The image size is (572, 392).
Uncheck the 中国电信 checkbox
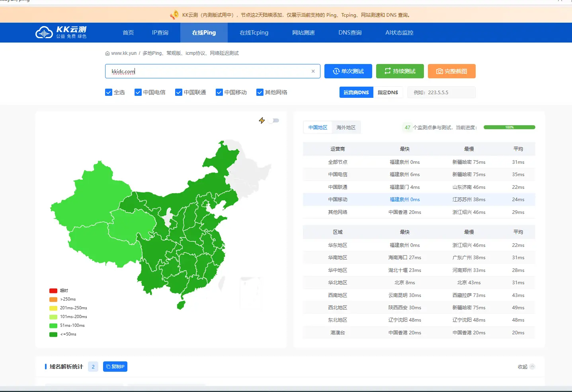138,92
